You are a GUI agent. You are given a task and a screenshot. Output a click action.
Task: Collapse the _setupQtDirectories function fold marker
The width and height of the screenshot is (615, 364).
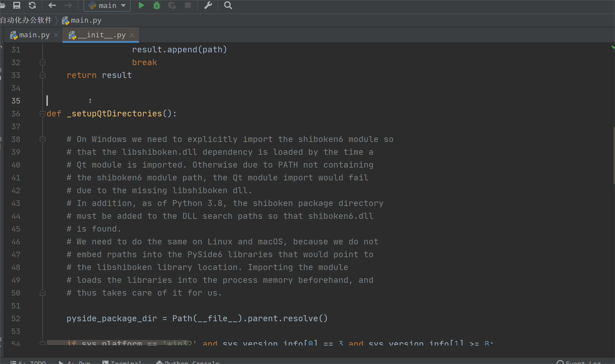coord(42,114)
